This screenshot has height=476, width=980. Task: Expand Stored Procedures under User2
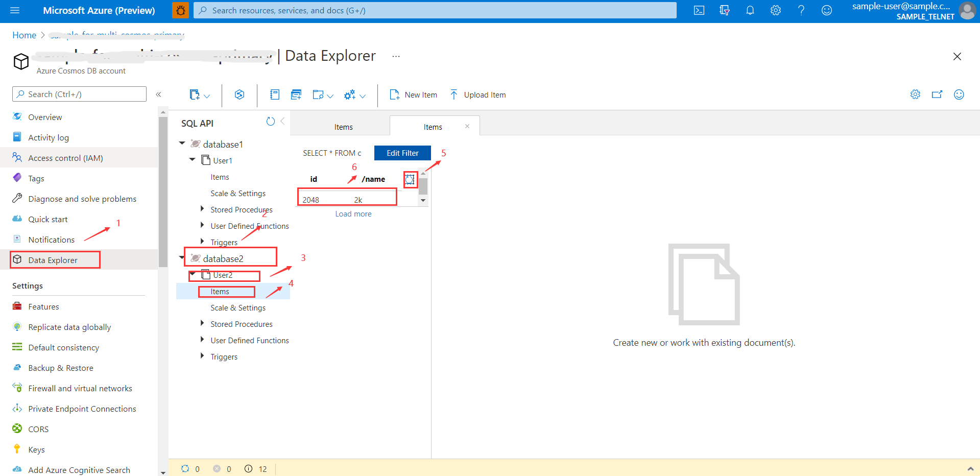click(x=202, y=323)
